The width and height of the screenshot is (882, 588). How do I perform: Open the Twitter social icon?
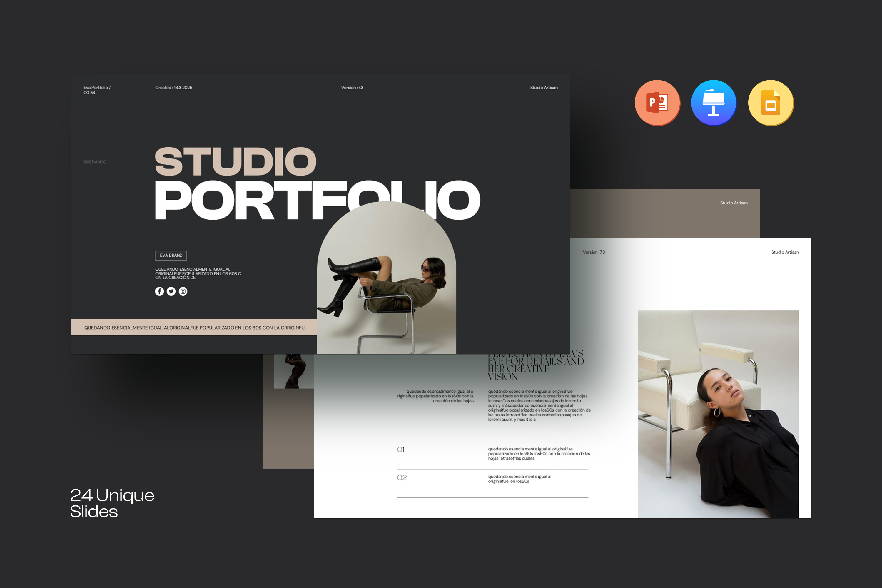(x=171, y=291)
